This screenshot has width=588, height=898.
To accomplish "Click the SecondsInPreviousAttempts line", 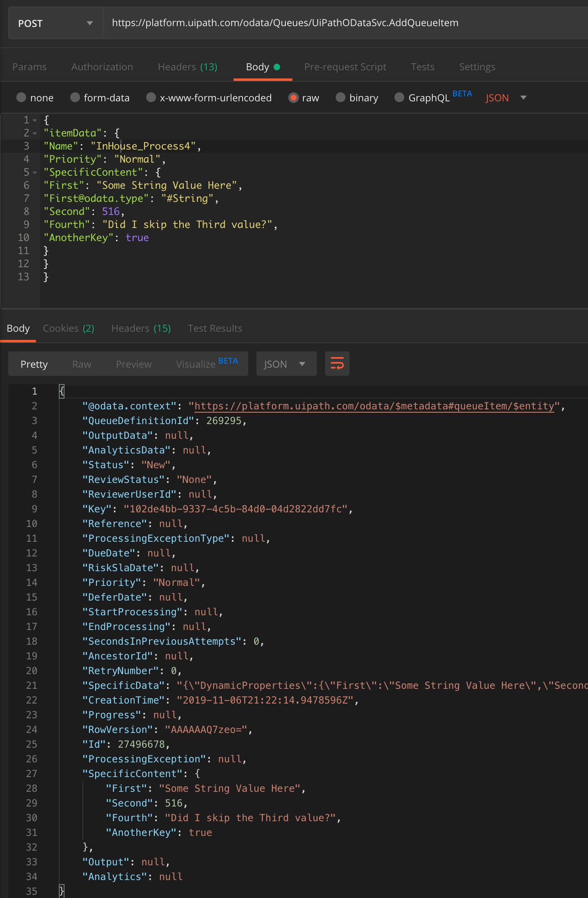I will 174,641.
